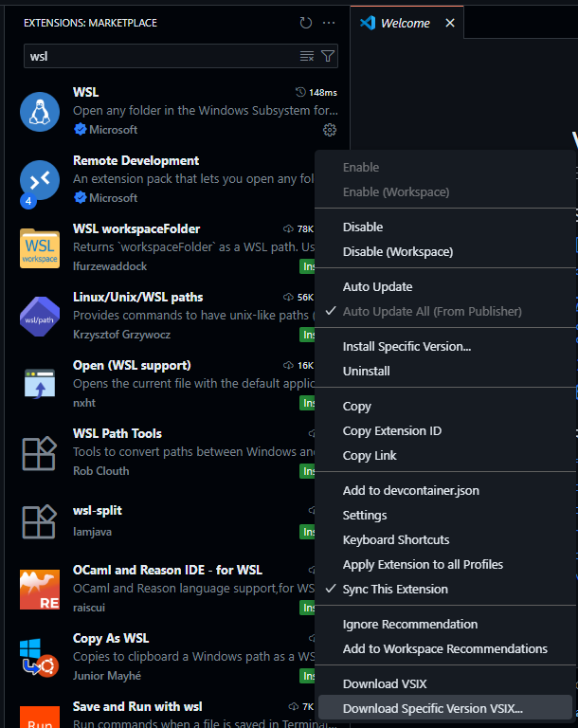The width and height of the screenshot is (578, 728).
Task: Click the Save and Run with wsl icon
Action: pyautogui.click(x=40, y=717)
